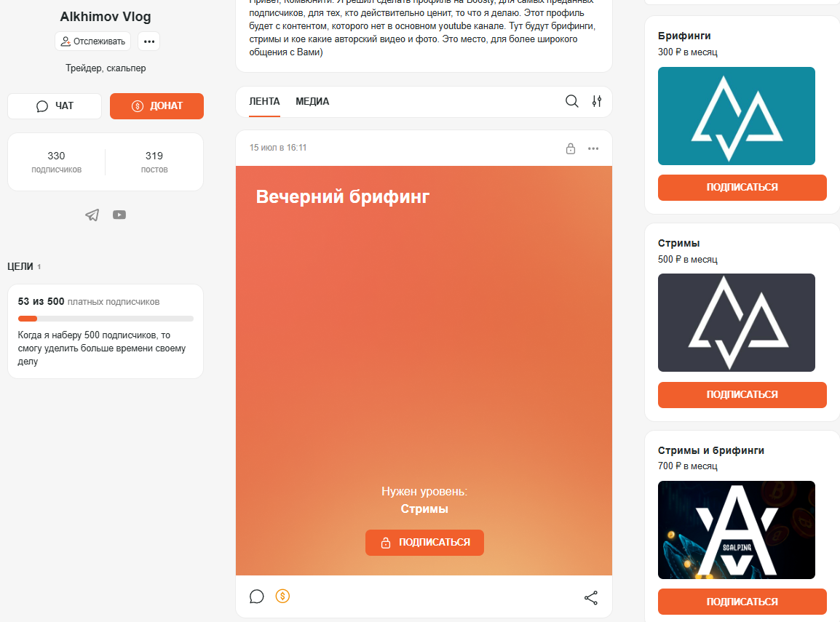Click the lock icon on the post header
This screenshot has height=622, width=840.
[x=571, y=148]
